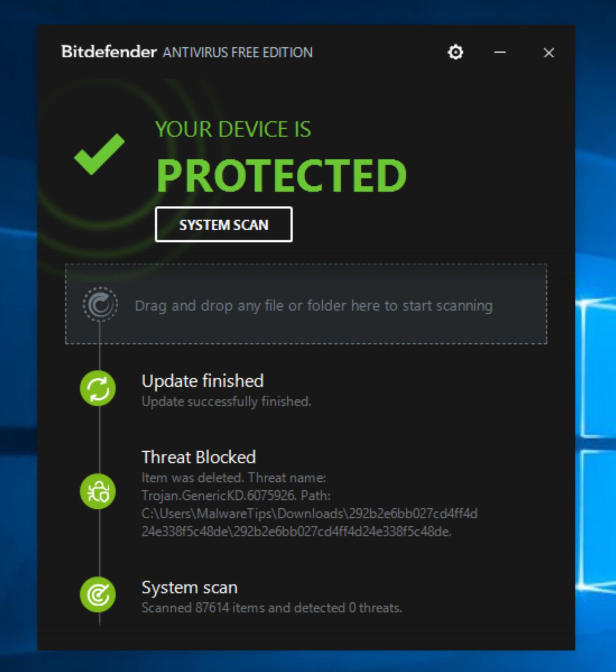Click the Trojan.GenericKD.6075926 threat name

point(219,495)
